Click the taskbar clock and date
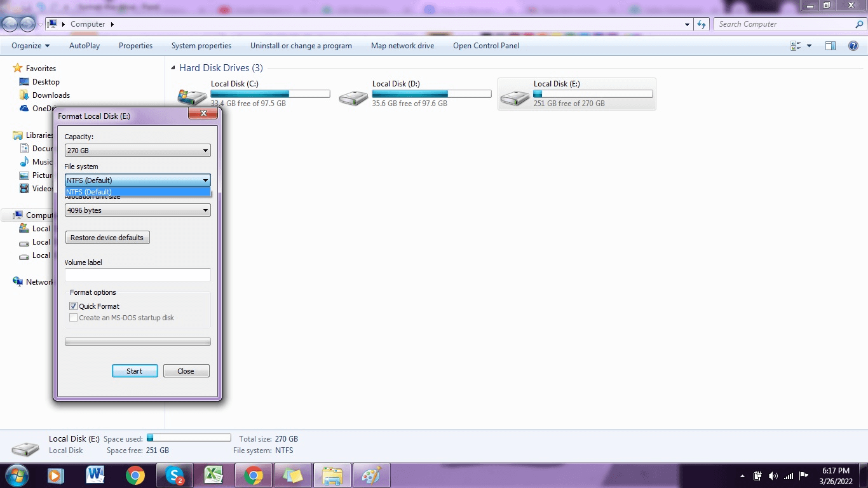This screenshot has width=868, height=488. click(836, 476)
